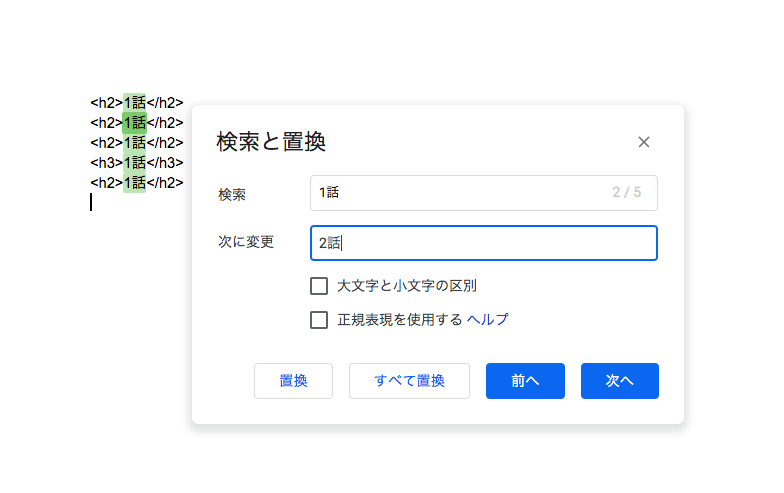Focus the 次に変更 input field
This screenshot has width=784, height=493.
coord(484,243)
